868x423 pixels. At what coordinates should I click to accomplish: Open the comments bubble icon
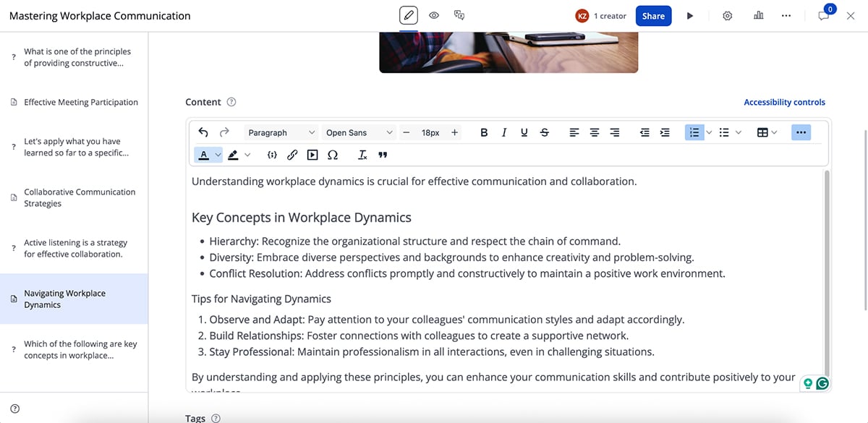coord(823,15)
